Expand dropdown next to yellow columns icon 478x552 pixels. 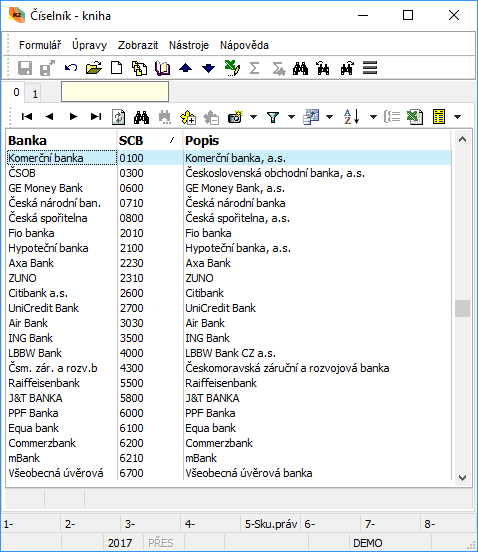[x=457, y=117]
